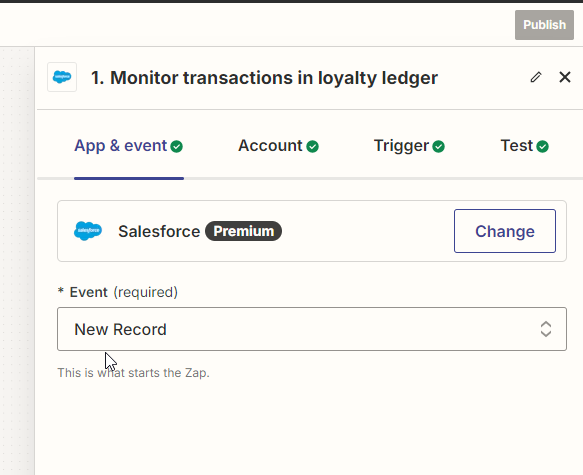
Task: Click the pencil rename step icon
Action: pos(536,77)
